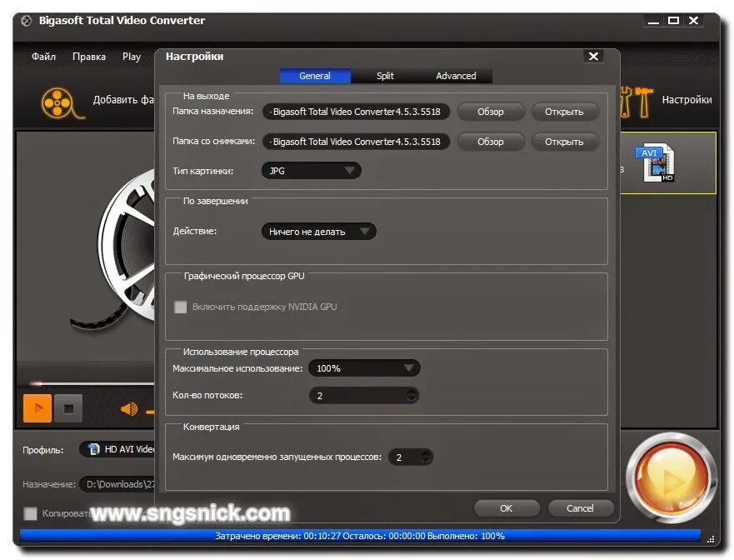Open the Действие Ничего не делать dropdown
Image resolution: width=734 pixels, height=560 pixels.
(319, 232)
